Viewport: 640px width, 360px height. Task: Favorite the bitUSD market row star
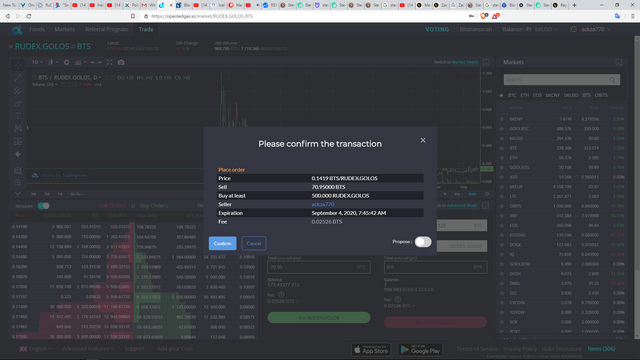click(502, 138)
